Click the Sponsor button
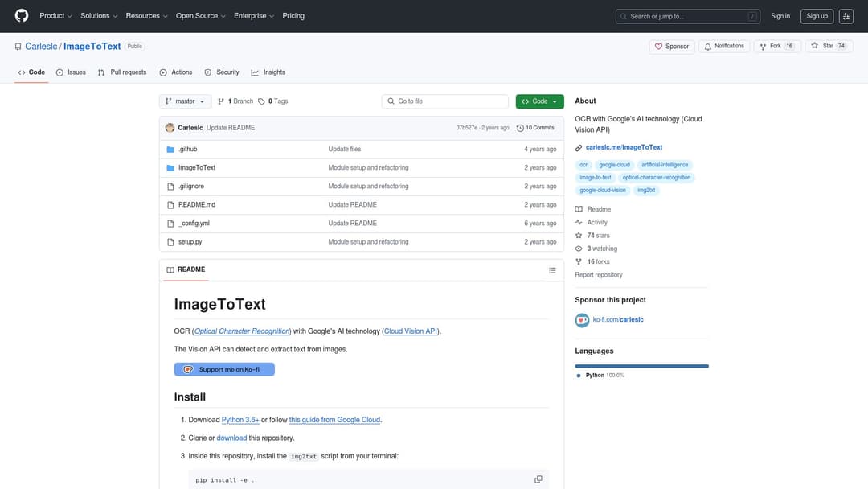Screen dimensions: 868x489 pyautogui.click(x=672, y=47)
